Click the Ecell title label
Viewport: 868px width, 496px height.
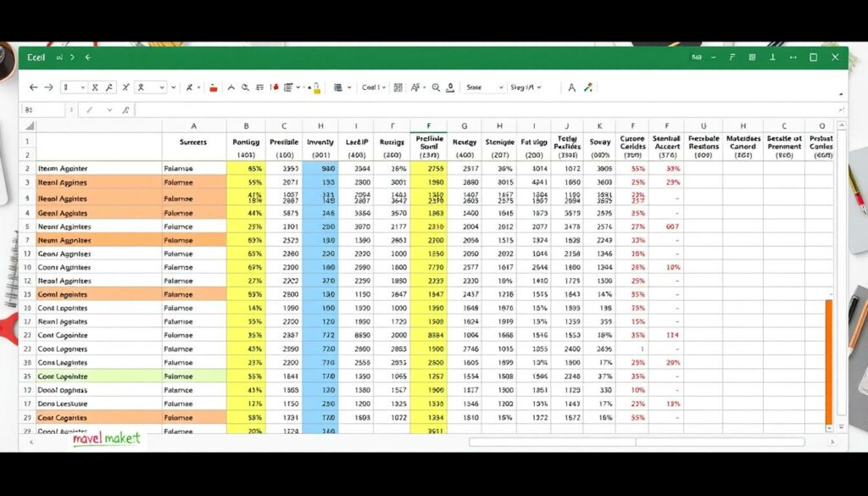point(36,57)
